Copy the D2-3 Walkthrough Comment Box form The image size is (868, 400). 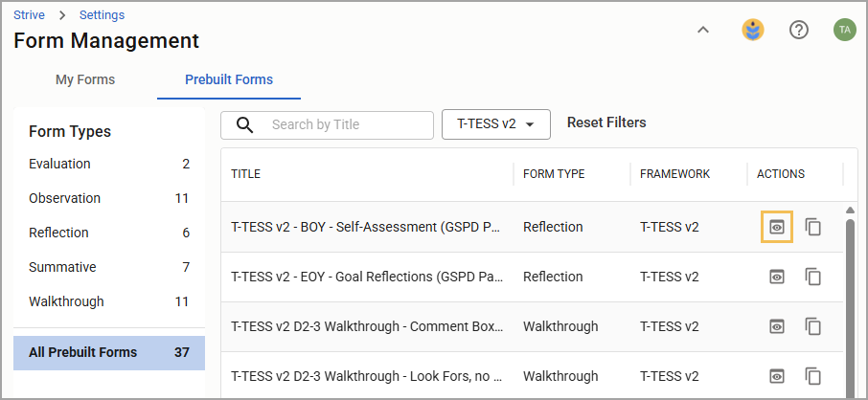click(812, 326)
